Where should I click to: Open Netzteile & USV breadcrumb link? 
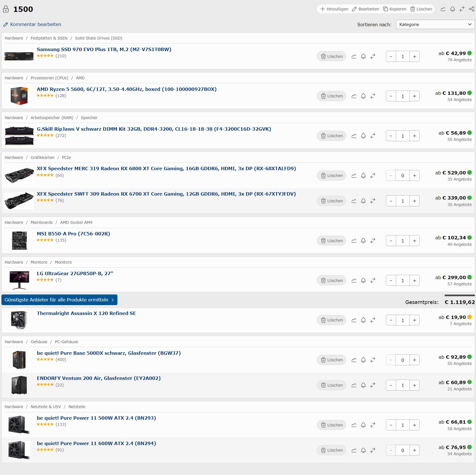(46, 407)
